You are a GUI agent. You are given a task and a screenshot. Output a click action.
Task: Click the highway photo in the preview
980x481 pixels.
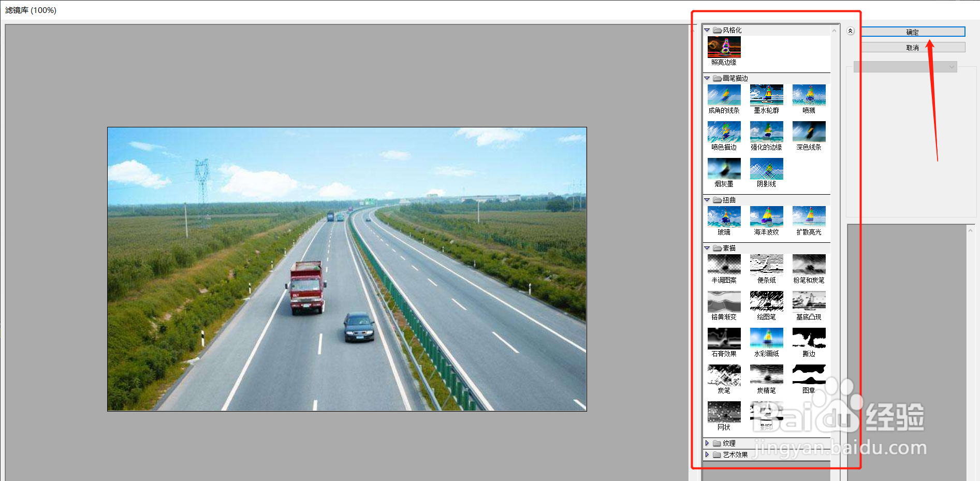point(347,269)
